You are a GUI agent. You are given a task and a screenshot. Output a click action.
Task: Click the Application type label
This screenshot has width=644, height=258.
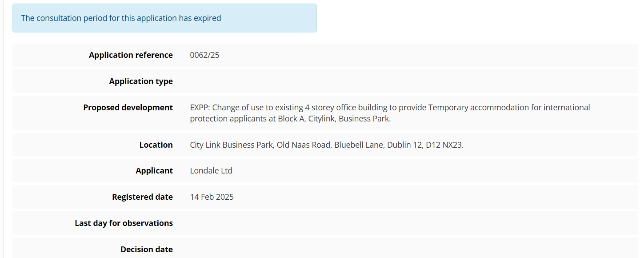(x=141, y=81)
